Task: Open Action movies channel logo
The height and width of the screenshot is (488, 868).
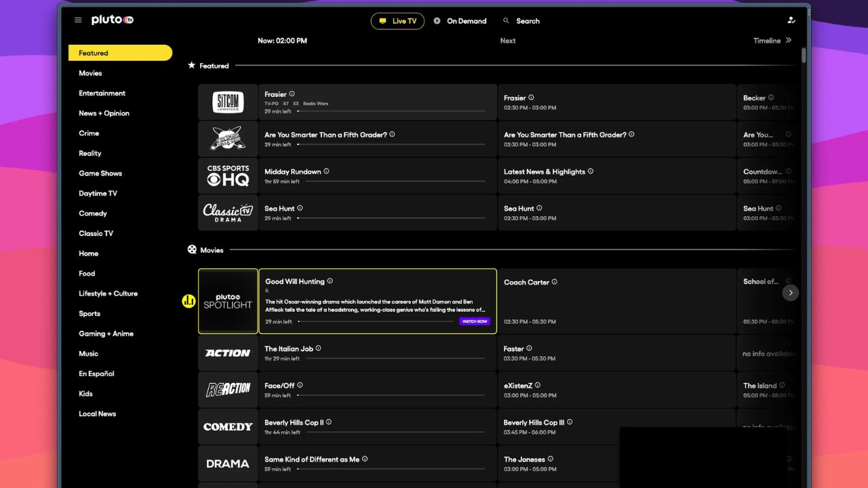Action: [228, 353]
